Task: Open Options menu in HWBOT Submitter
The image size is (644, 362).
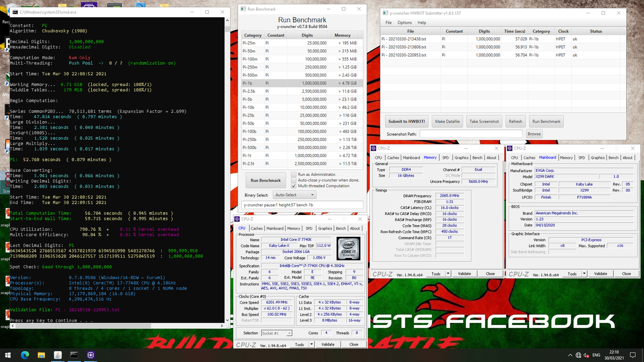Action: point(405,22)
